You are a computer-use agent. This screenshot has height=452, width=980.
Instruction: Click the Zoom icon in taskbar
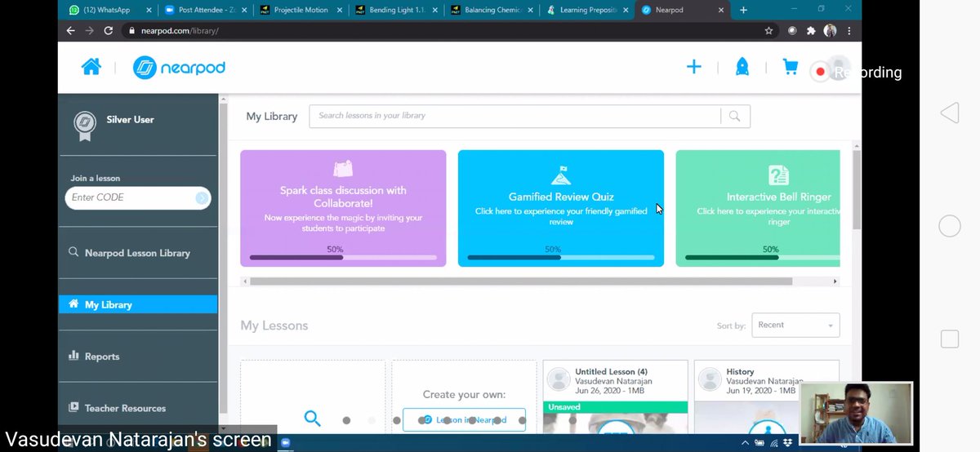coord(287,441)
